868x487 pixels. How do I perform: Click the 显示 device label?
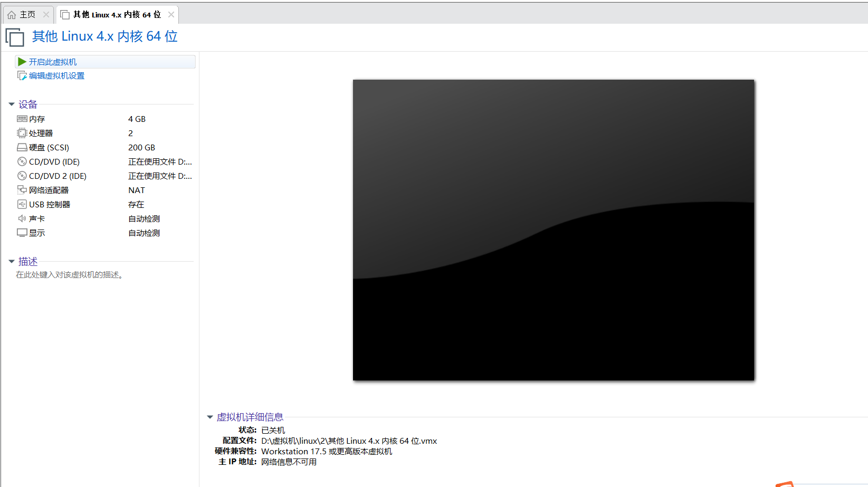(x=37, y=233)
